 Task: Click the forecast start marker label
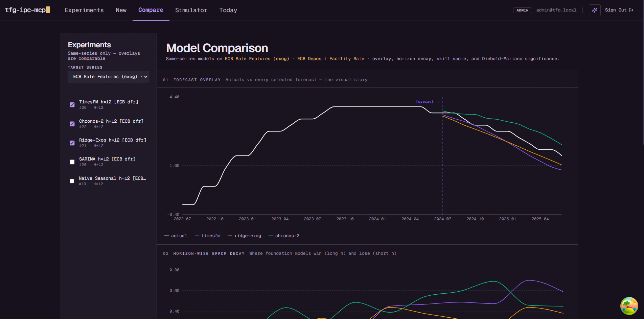pyautogui.click(x=428, y=101)
